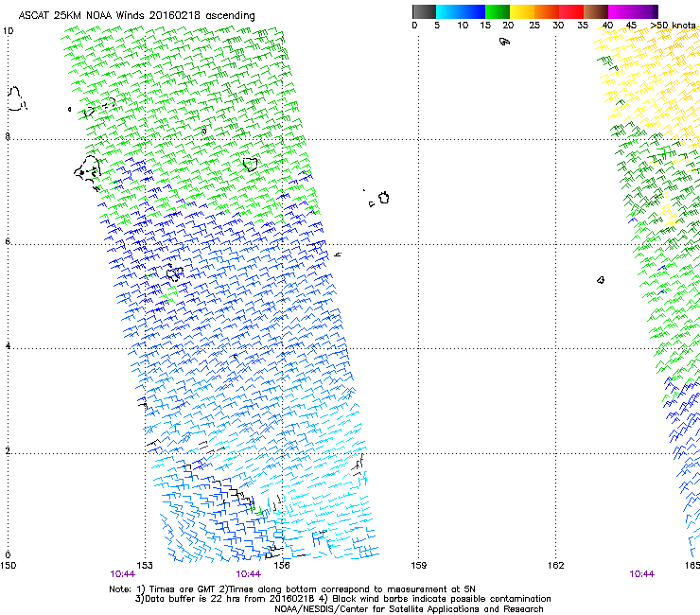Click the small island outline east of longitude 162
The width and height of the screenshot is (700, 615).
point(601,280)
